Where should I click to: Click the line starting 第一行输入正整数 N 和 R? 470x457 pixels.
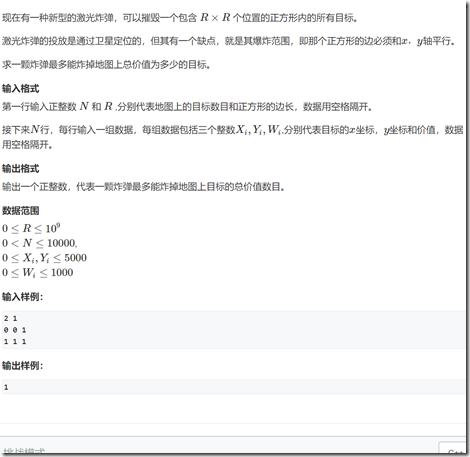click(x=187, y=107)
